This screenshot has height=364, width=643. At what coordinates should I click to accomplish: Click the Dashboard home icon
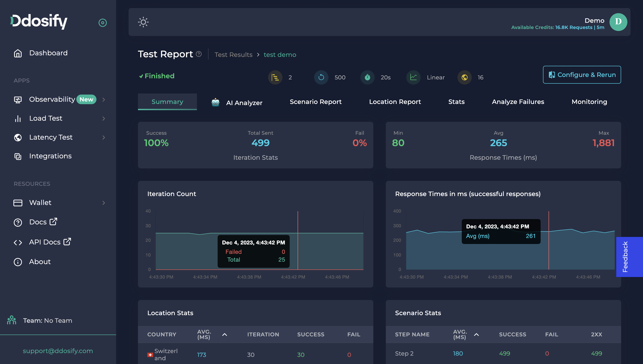[x=18, y=53]
